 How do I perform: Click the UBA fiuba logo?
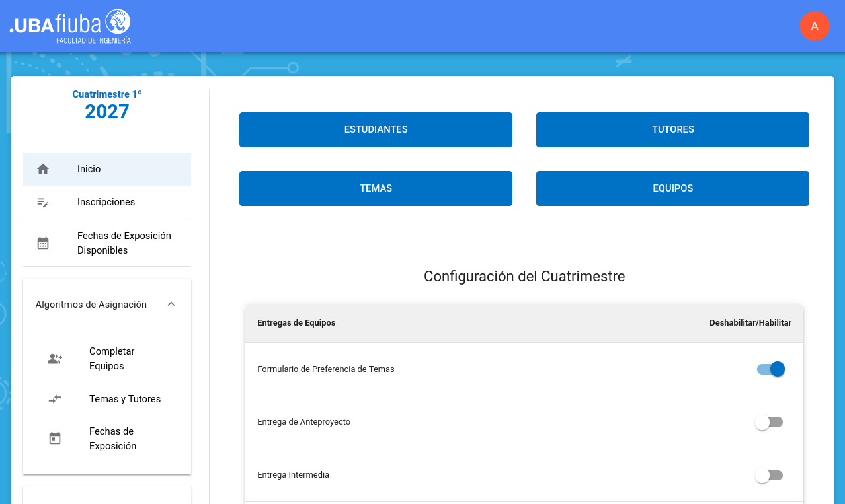coord(70,26)
